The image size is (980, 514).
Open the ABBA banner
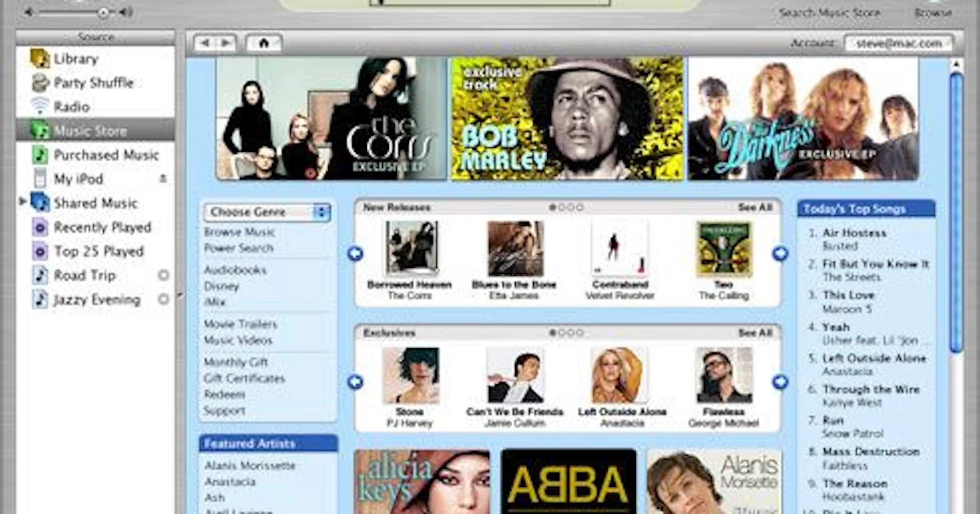568,481
